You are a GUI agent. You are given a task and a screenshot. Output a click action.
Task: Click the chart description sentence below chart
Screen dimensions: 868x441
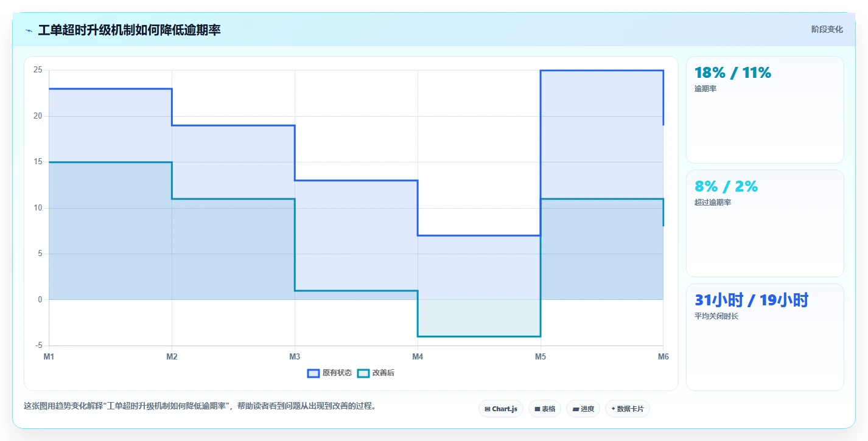(200, 406)
